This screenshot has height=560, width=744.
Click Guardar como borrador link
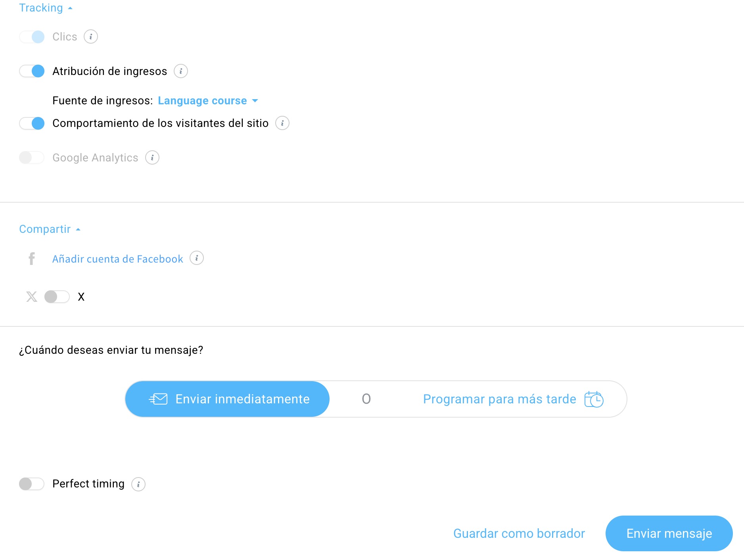coord(519,533)
